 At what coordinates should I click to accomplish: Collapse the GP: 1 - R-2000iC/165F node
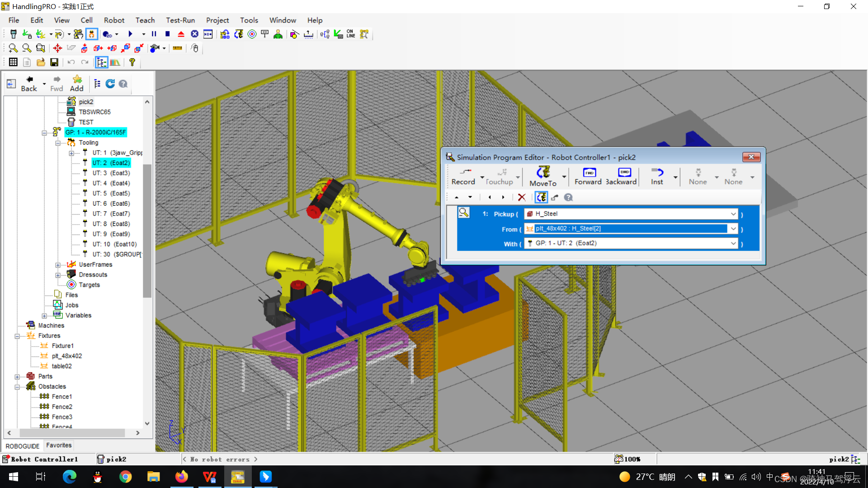point(44,133)
